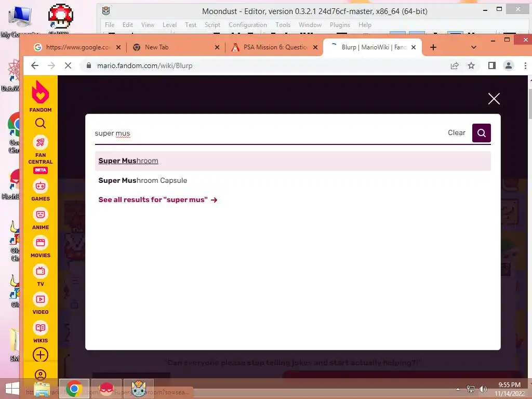Viewport: 532px width, 399px height.
Task: Expand Chrome tab search dropdown
Action: pyautogui.click(x=474, y=47)
